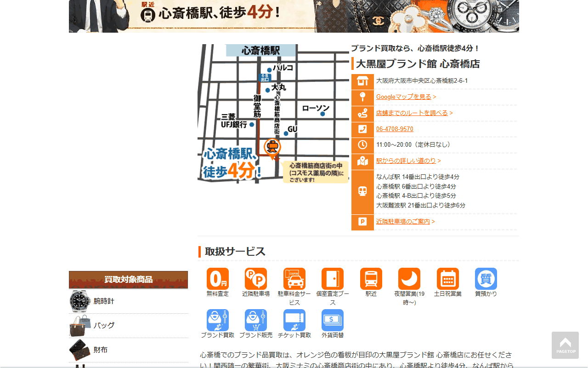This screenshot has width=588, height=368.
Task: Click the text 大阪難波駅 21番出口より徒歩6分
Action: 421,205
